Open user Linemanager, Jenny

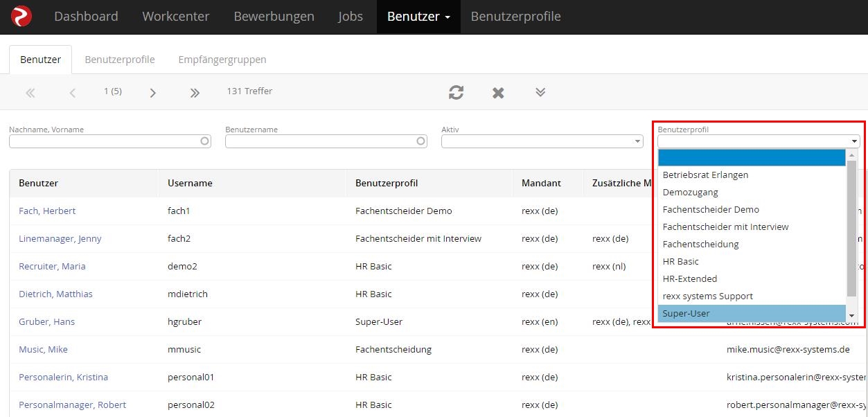[x=60, y=238]
